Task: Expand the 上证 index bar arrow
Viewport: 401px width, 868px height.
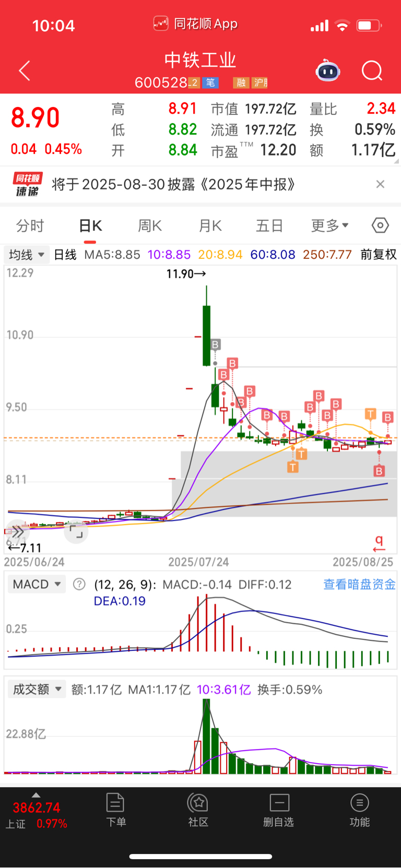Action: pyautogui.click(x=36, y=795)
